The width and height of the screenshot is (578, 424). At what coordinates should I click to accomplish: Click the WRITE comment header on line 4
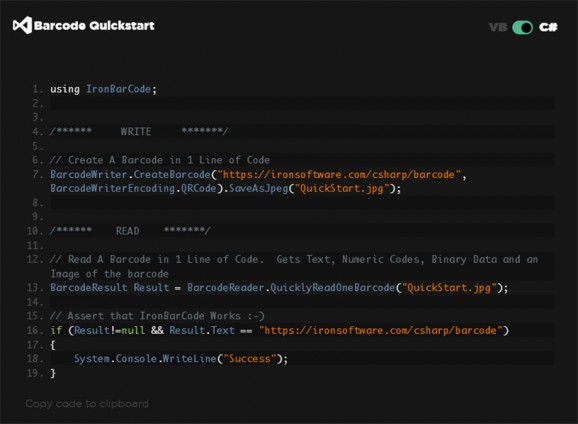coord(136,132)
